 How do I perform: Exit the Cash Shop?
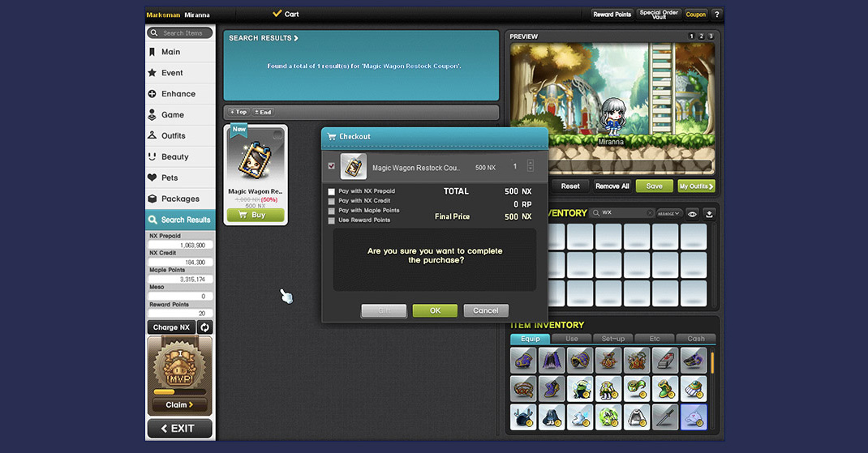(179, 429)
